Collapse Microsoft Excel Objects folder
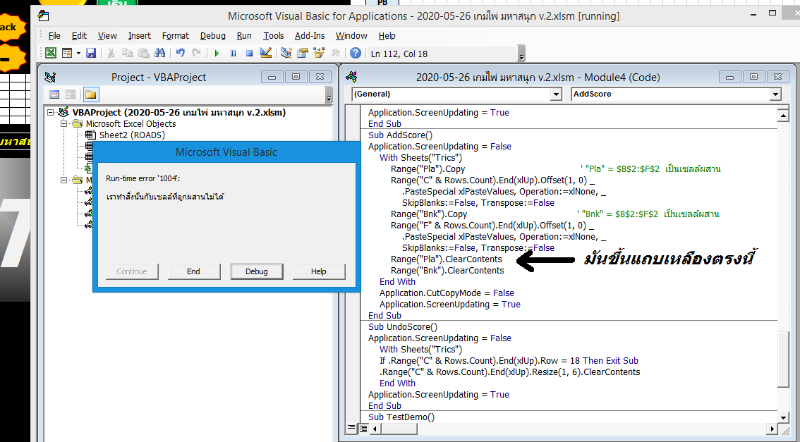This screenshot has width=800, height=442. pyautogui.click(x=65, y=124)
